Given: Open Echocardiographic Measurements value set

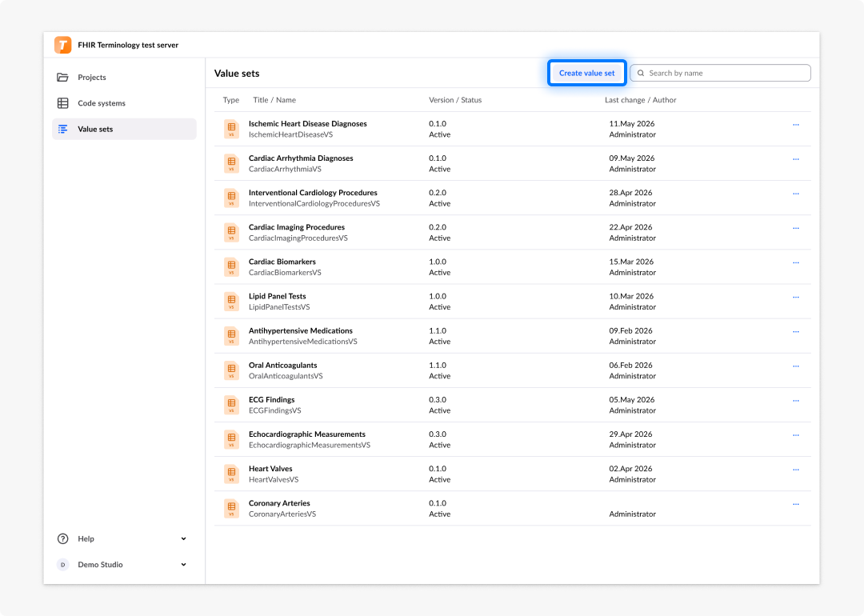Looking at the screenshot, I should 307,434.
